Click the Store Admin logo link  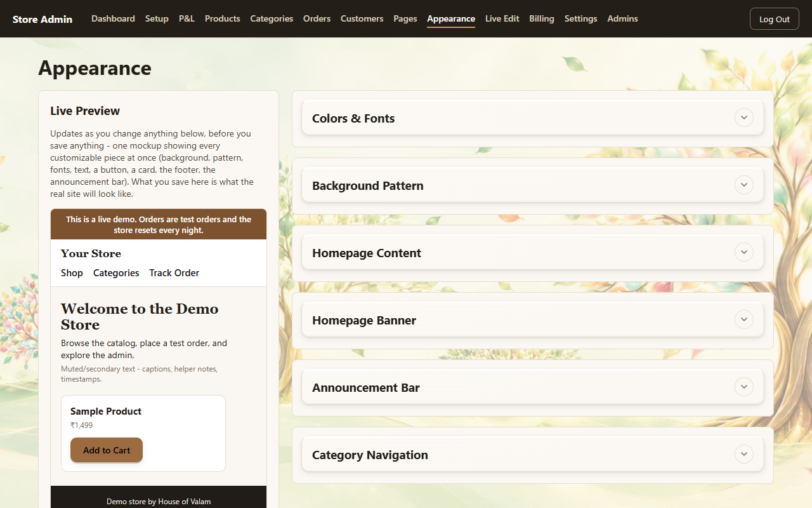[x=43, y=19]
